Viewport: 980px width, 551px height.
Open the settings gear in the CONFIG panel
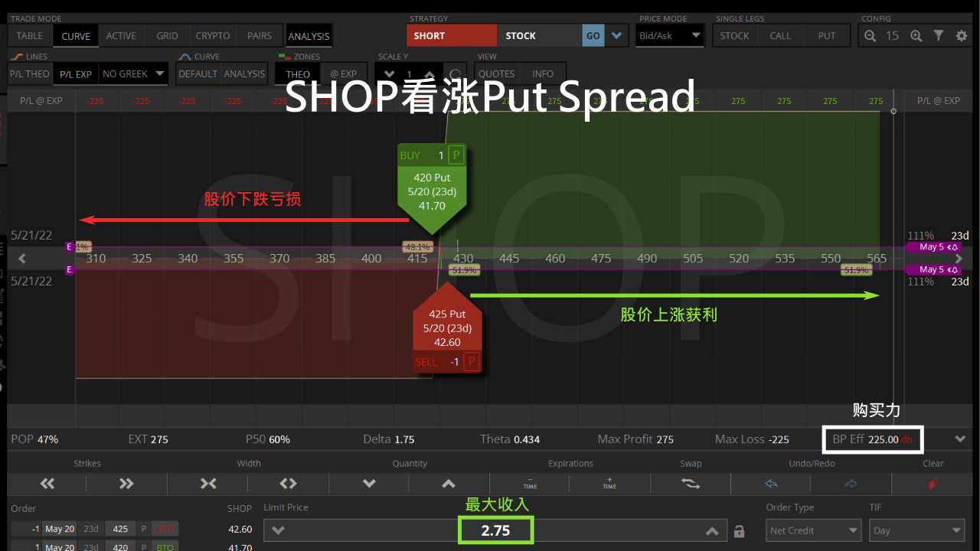pyautogui.click(x=962, y=35)
